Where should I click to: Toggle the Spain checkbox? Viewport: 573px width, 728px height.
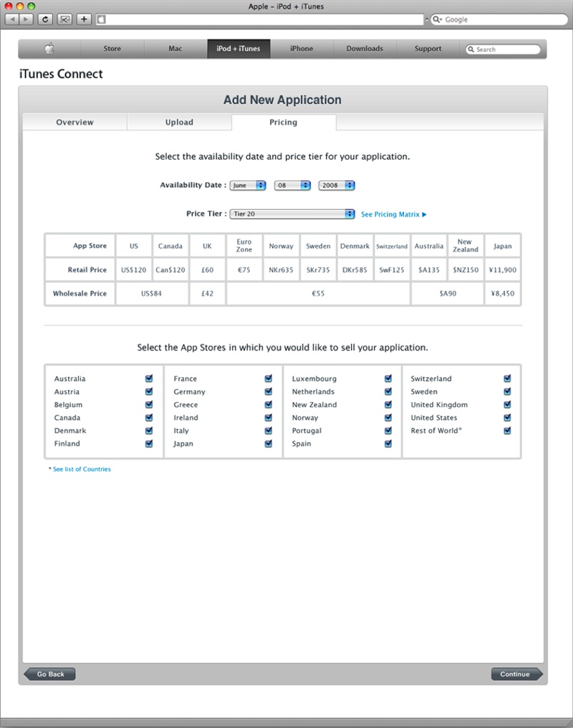[x=388, y=444]
